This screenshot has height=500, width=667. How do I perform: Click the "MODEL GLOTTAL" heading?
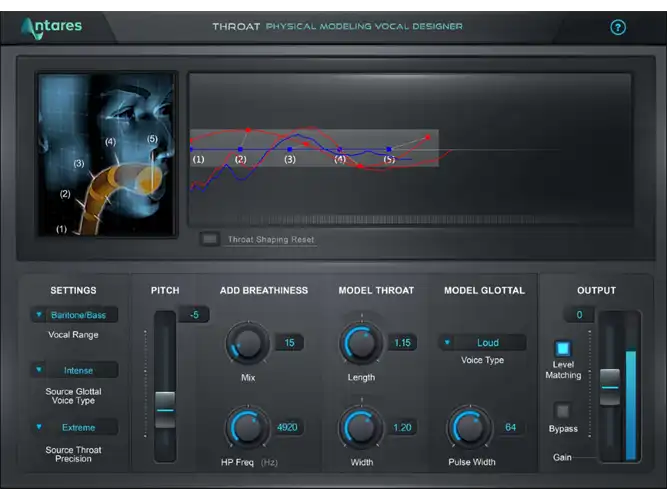point(484,291)
